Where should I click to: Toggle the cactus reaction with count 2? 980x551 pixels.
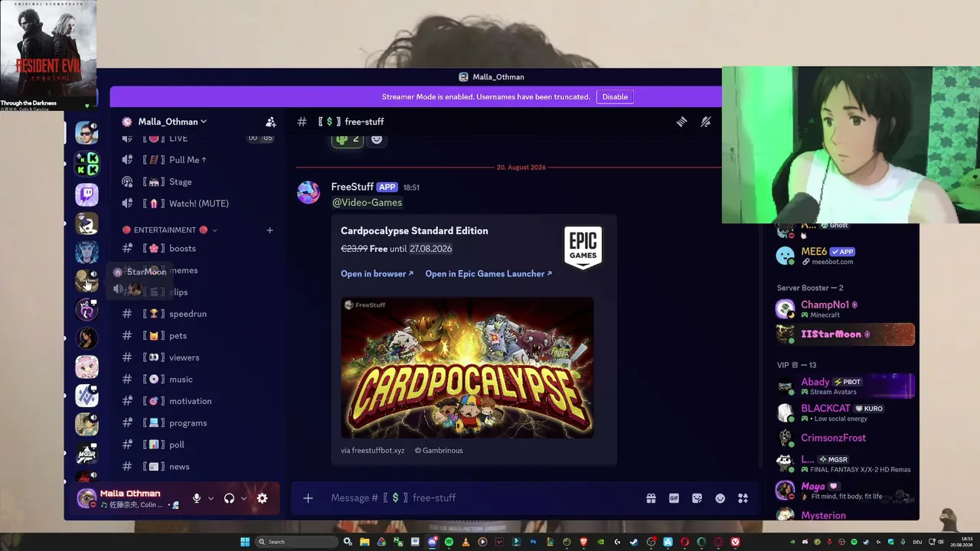347,139
